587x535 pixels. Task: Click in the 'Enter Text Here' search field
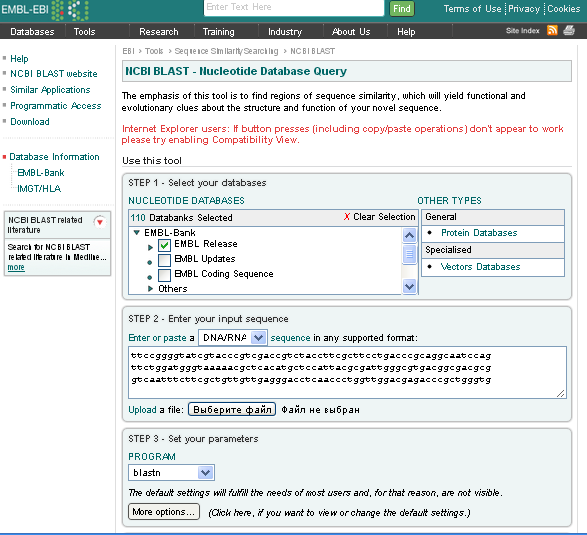tap(294, 8)
